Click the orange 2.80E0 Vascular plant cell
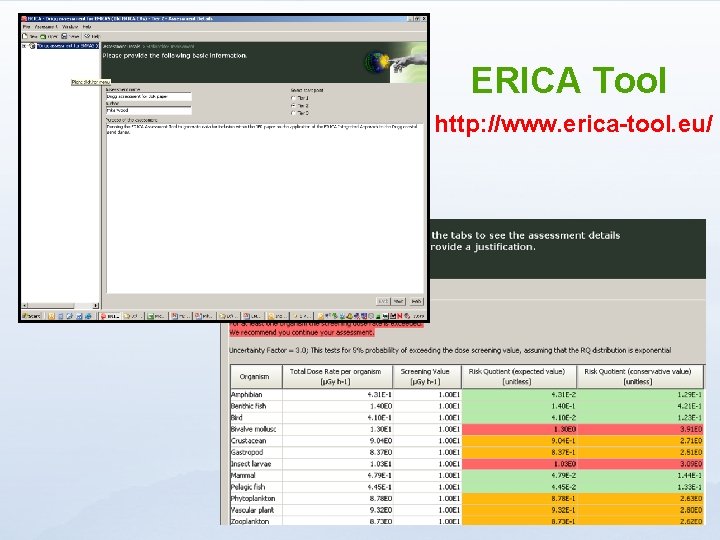Screen dimensions: 720x540 point(640,510)
